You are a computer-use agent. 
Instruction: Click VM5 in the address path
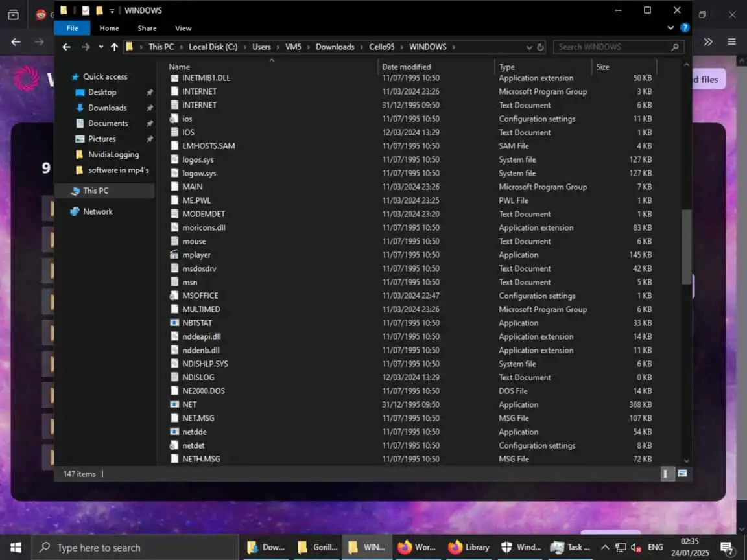(x=293, y=47)
